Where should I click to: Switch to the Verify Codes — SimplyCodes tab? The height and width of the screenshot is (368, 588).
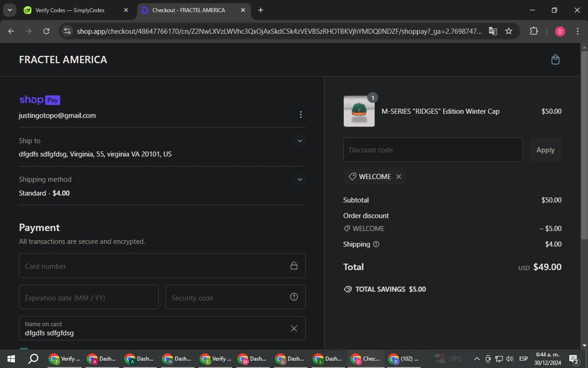(70, 10)
